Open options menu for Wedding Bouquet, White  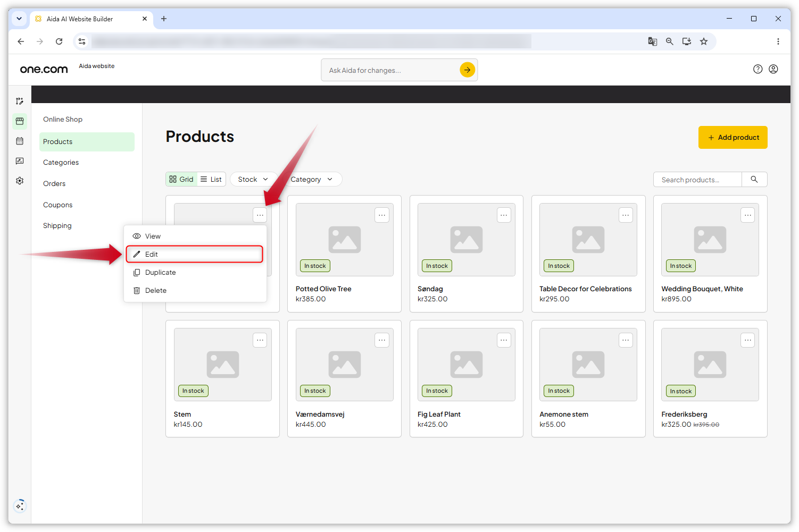pyautogui.click(x=748, y=215)
